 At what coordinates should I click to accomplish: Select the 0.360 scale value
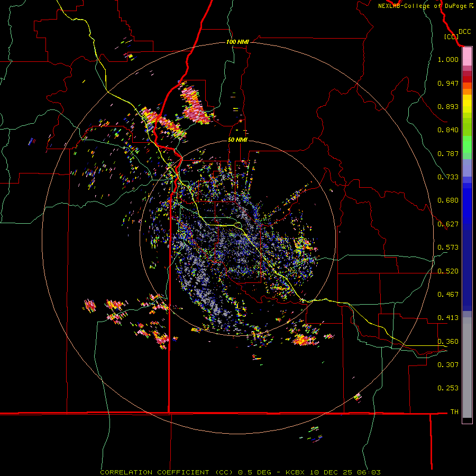(x=448, y=342)
